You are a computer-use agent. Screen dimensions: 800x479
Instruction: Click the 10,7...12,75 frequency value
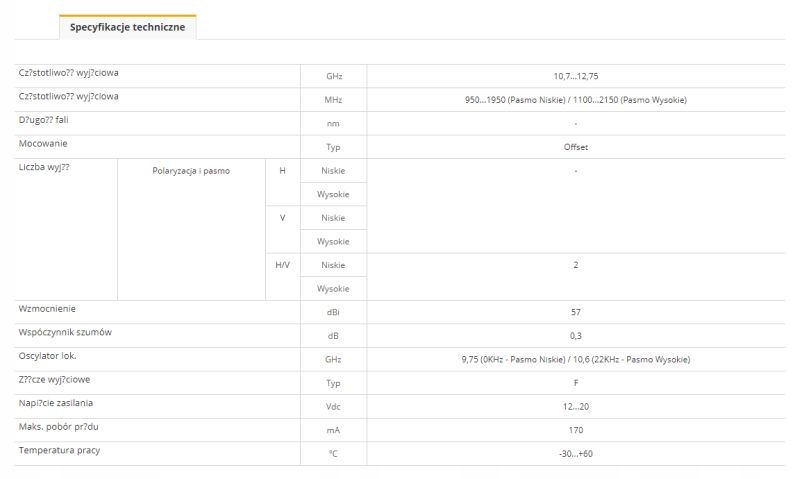click(x=576, y=76)
